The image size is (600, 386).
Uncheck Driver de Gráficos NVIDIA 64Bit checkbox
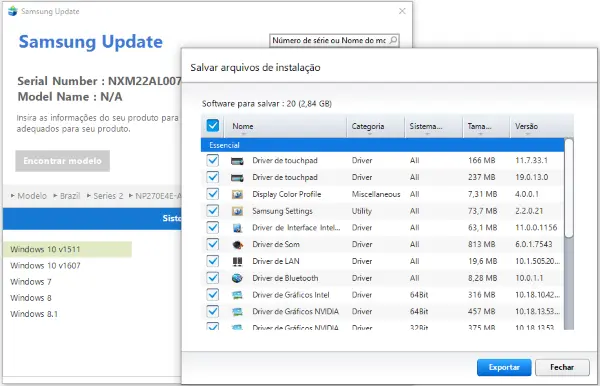coord(213,311)
